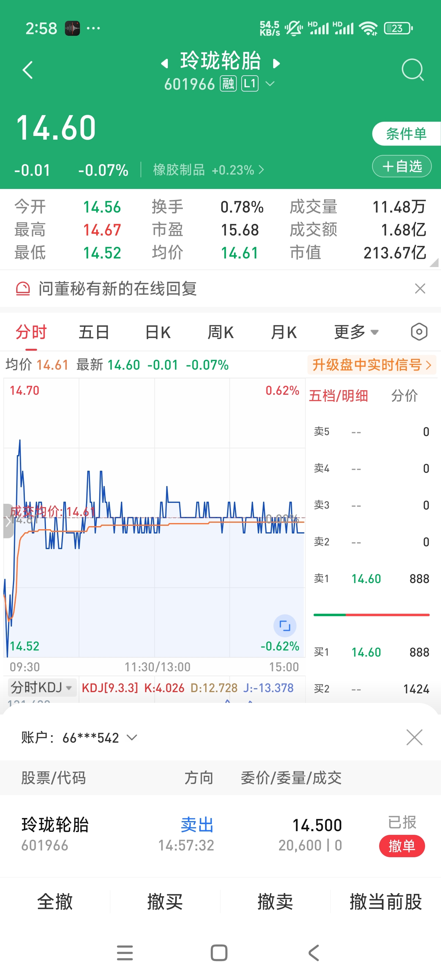
Task: Open the search magnifier icon
Action: click(413, 70)
